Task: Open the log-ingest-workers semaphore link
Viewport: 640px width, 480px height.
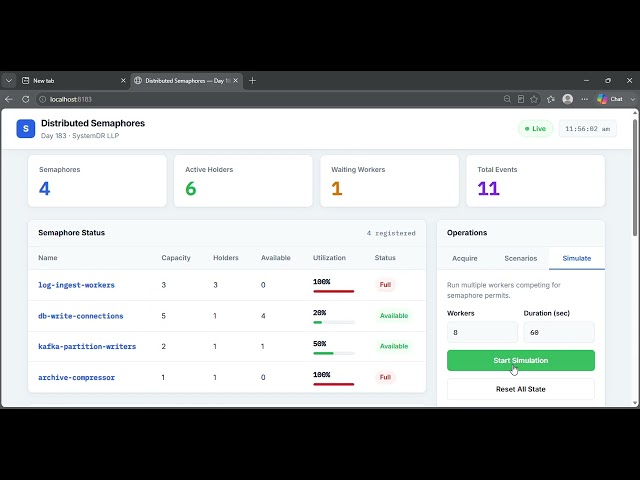Action: (76, 285)
